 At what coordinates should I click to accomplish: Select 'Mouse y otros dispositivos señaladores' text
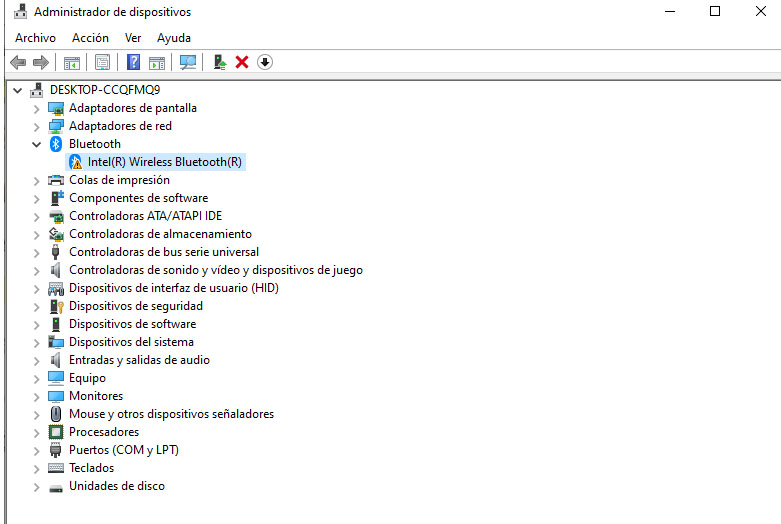171,414
